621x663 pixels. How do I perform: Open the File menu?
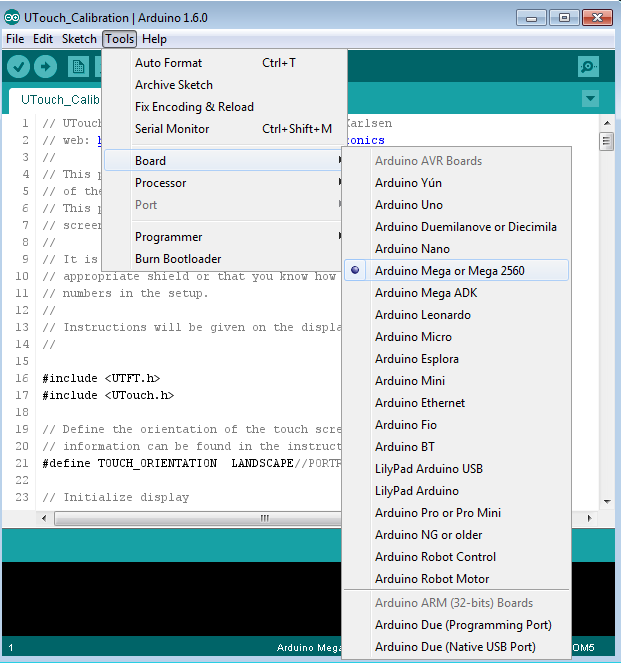(15, 39)
